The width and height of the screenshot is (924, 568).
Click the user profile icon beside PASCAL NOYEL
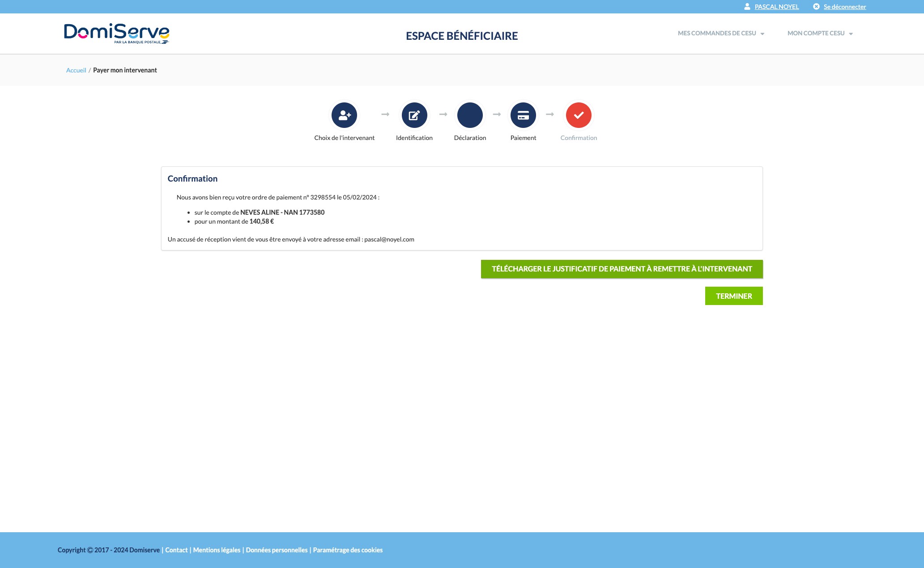(747, 7)
